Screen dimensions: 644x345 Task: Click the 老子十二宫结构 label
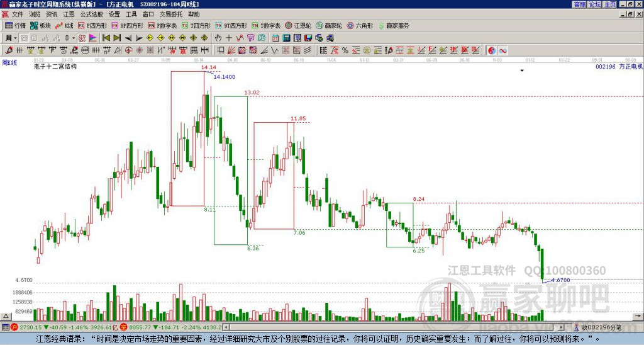[x=55, y=66]
